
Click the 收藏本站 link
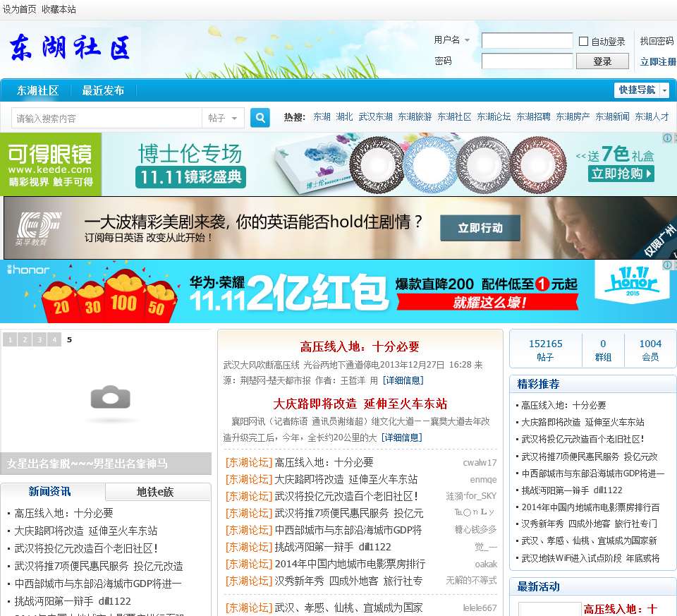pos(59,9)
